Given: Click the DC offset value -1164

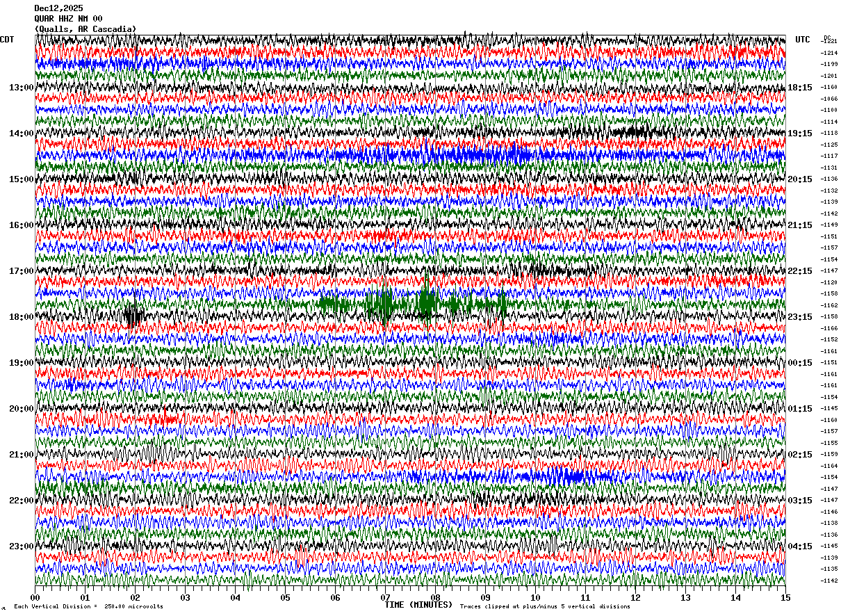Looking at the screenshot, I should (829, 466).
